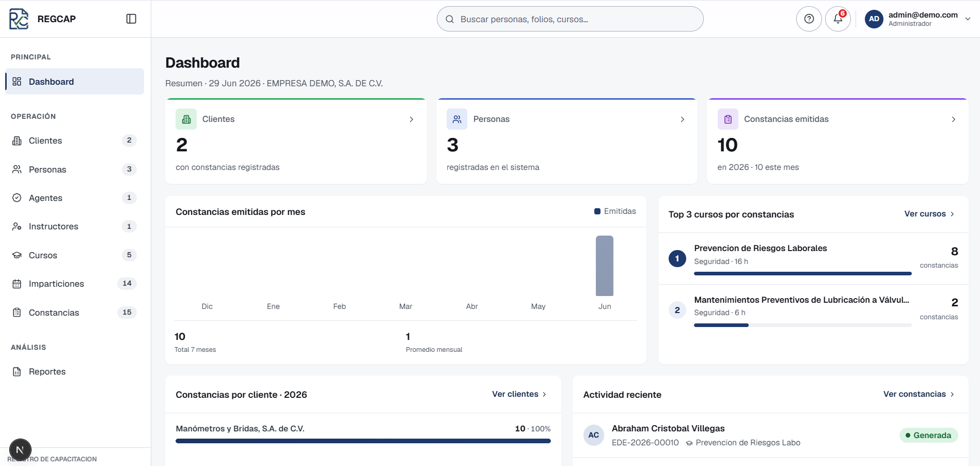
Task: Click Mantenimientos Preventivos de Lubricación course title
Action: [x=802, y=300]
